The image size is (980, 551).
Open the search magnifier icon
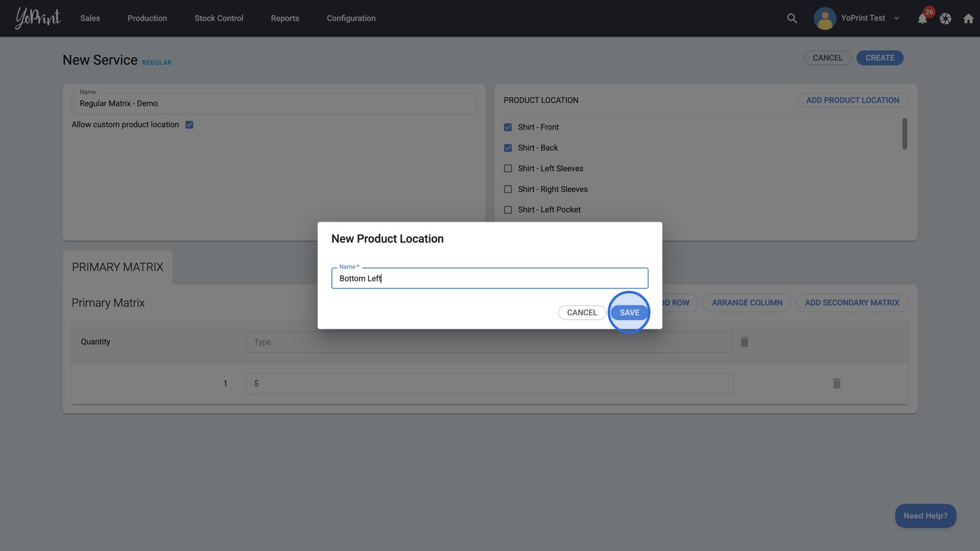pos(792,18)
